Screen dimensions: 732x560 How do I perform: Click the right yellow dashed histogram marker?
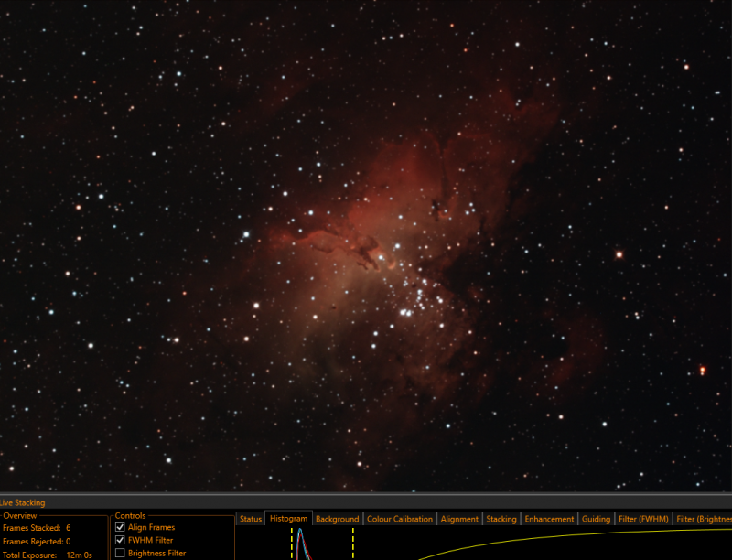coord(353,544)
